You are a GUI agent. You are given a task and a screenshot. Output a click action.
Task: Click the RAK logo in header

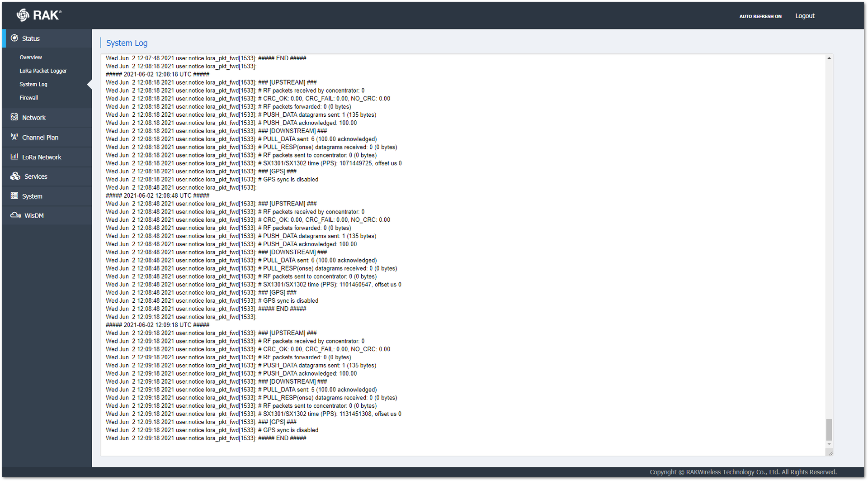coord(39,15)
